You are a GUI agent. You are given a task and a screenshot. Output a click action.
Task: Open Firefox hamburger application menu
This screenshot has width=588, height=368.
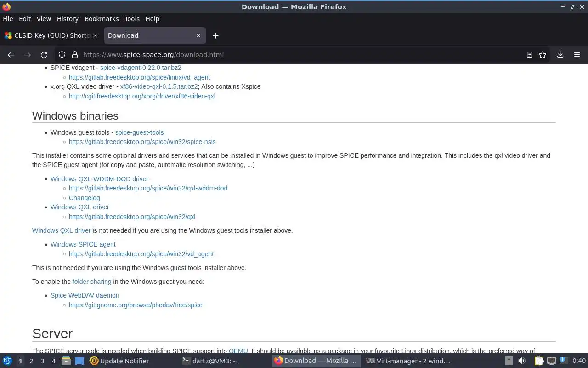tap(577, 55)
